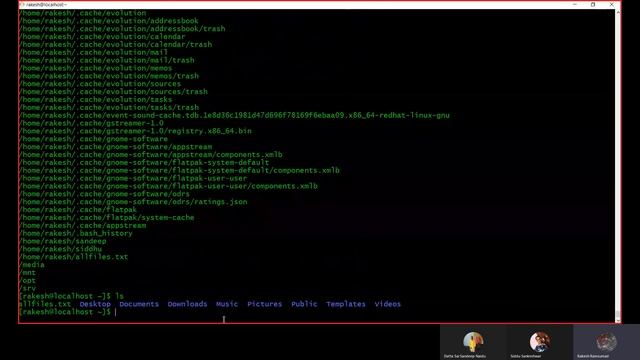Click the flatpak-user-user/components.xmlb line
The height and width of the screenshot is (360, 640).
click(x=168, y=186)
